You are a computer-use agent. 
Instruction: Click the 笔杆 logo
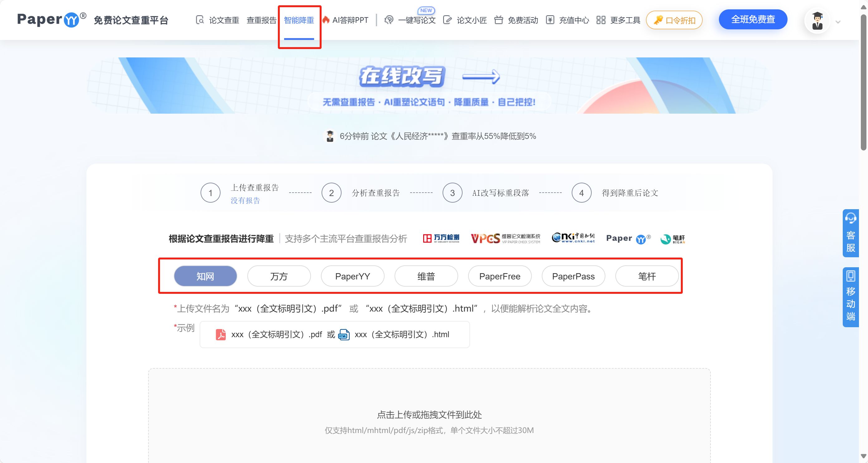coord(672,239)
